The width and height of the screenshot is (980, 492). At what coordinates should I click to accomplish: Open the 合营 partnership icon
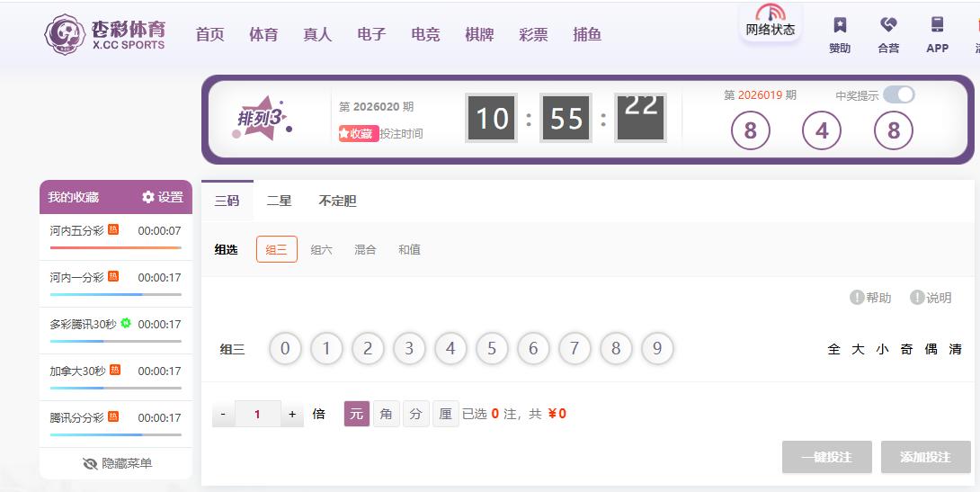[888, 25]
